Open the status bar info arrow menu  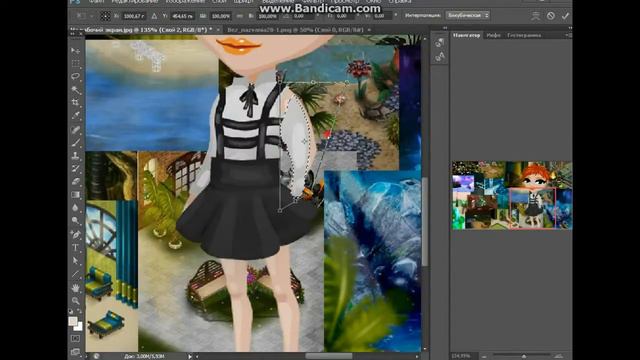tap(190, 356)
